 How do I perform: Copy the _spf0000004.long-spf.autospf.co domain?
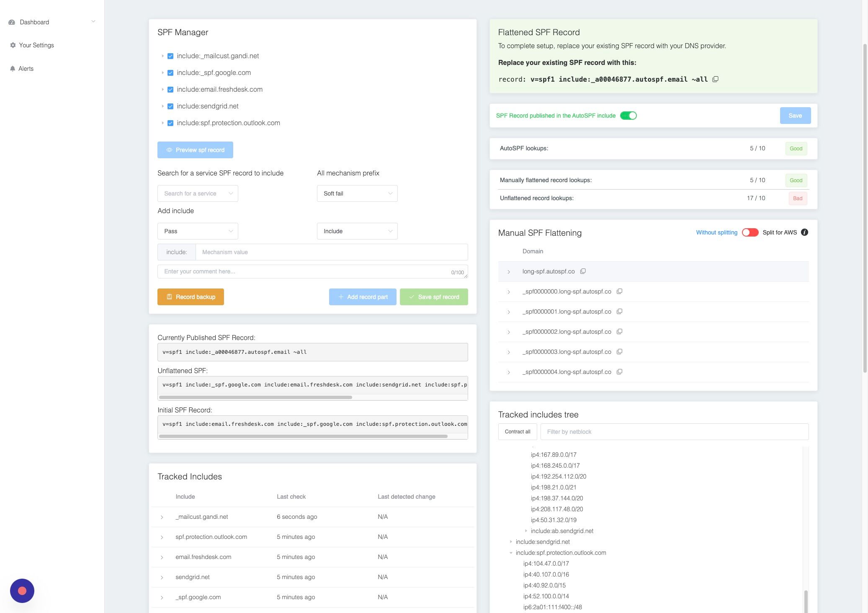pos(619,371)
